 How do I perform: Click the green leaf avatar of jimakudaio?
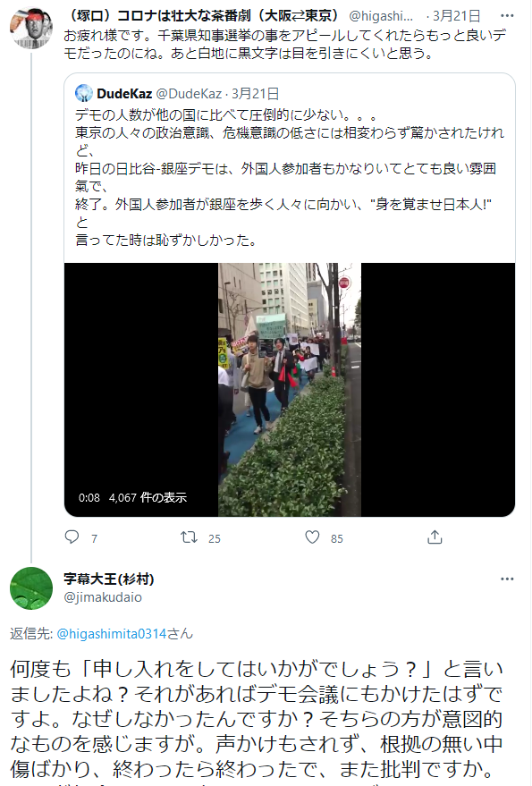pos(31,588)
